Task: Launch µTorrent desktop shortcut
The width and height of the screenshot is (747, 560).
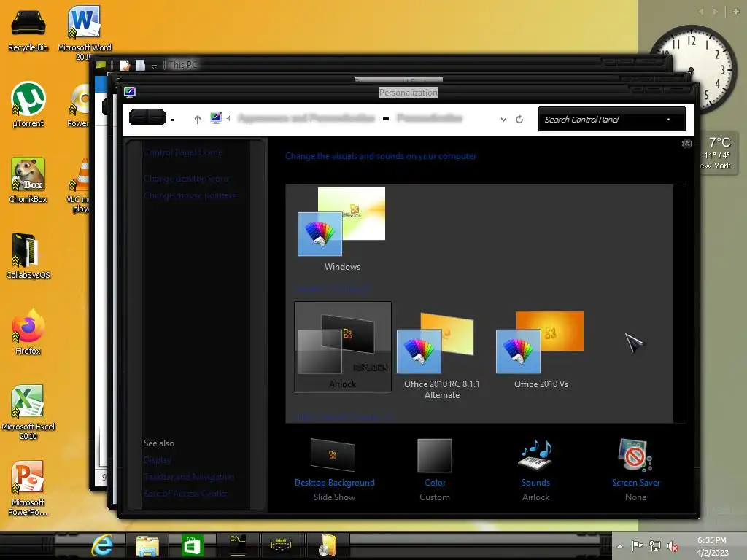Action: pos(28,105)
